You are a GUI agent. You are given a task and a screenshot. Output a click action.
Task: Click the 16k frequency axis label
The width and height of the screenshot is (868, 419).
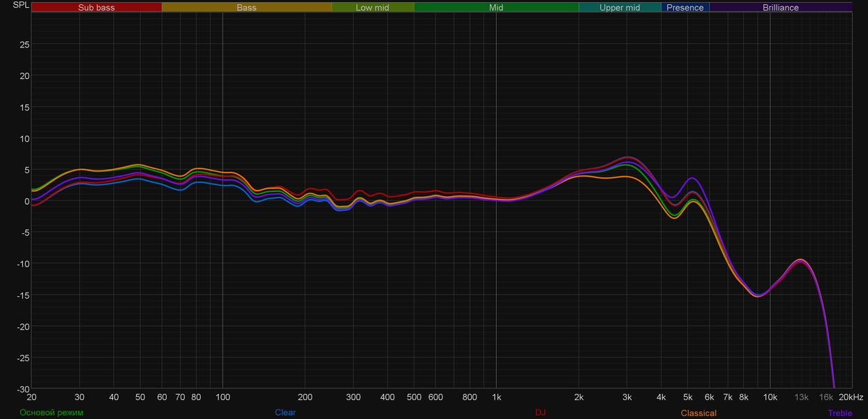point(826,397)
